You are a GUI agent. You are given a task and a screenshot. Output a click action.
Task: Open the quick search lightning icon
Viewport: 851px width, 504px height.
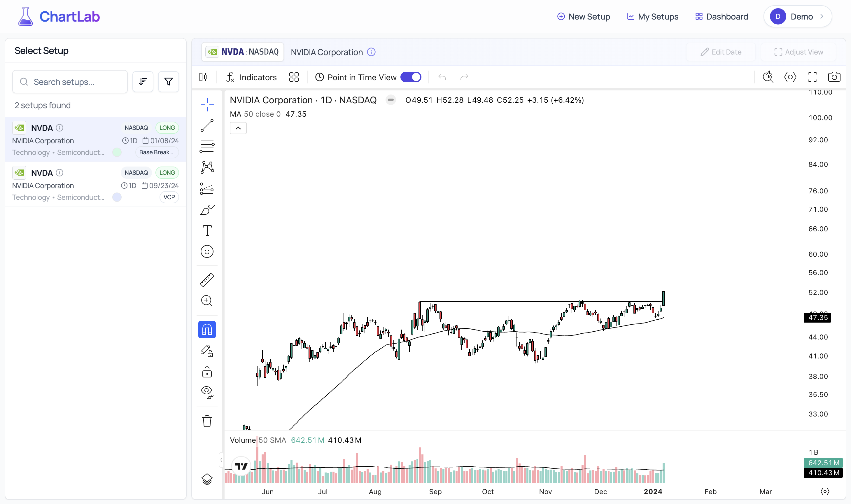coord(768,77)
